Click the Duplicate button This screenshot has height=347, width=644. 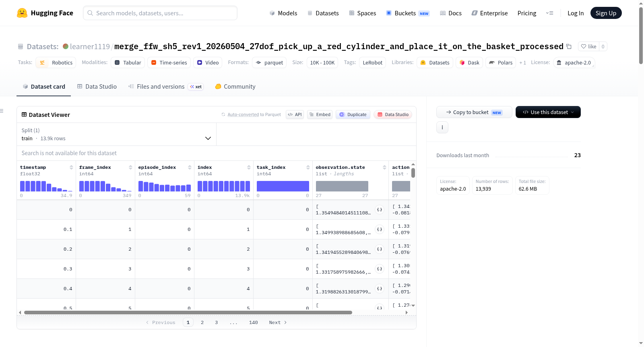(353, 114)
